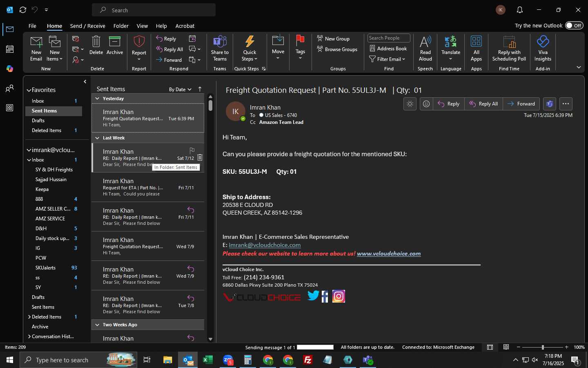The width and height of the screenshot is (588, 368).
Task: Switch theme using sun icon in message header
Action: [410, 104]
